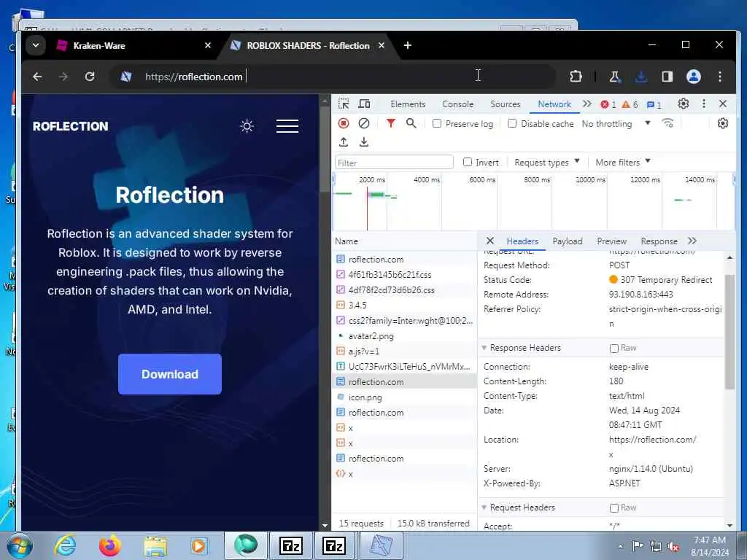Open the DevTools settings gear
Screen dimensions: 747x560
click(683, 104)
